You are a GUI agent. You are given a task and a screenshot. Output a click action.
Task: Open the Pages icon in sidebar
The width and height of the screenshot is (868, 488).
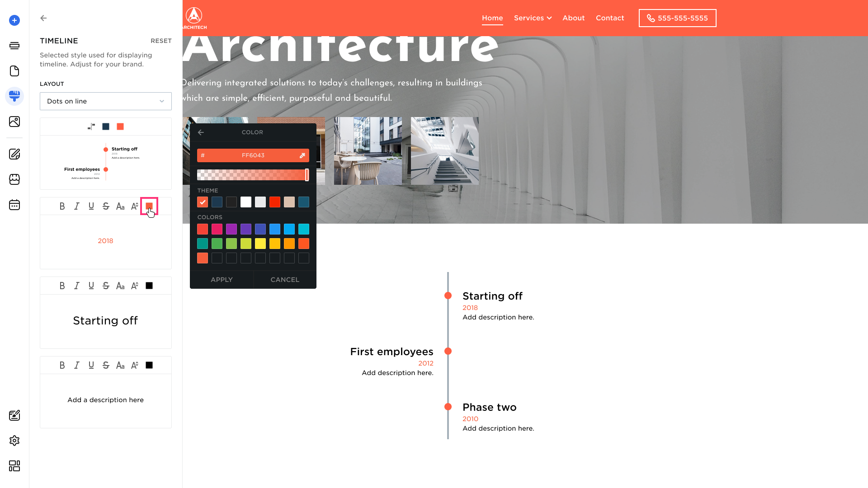click(x=14, y=71)
